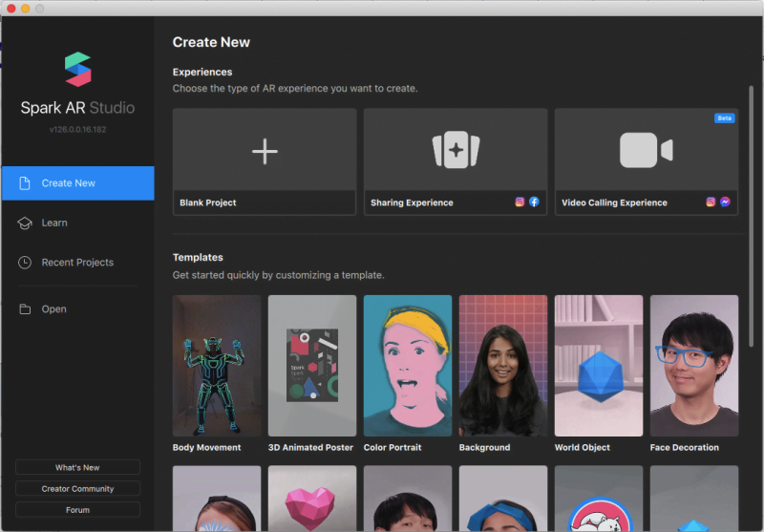This screenshot has width=764, height=532.
Task: Click the Messenger icon on Video Calling
Action: coord(726,202)
